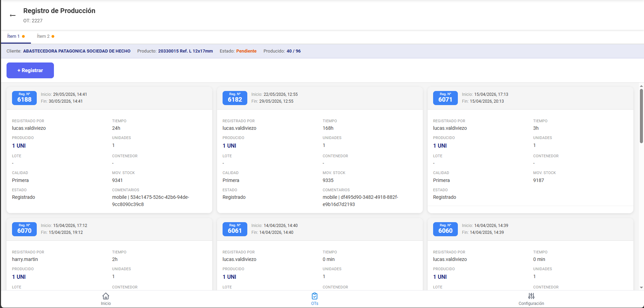Screen dimensions: 644x308
Task: Click the produced count 40 / 96
Action: point(294,51)
